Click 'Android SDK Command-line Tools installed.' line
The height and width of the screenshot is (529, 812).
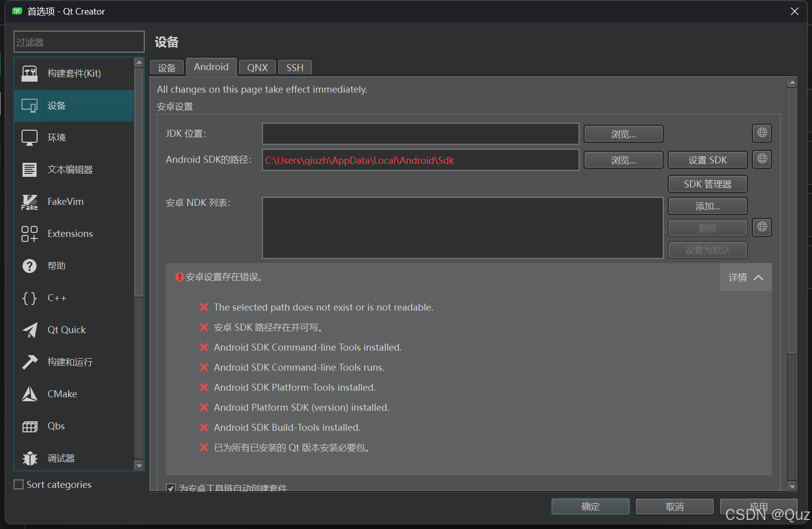[x=308, y=347]
